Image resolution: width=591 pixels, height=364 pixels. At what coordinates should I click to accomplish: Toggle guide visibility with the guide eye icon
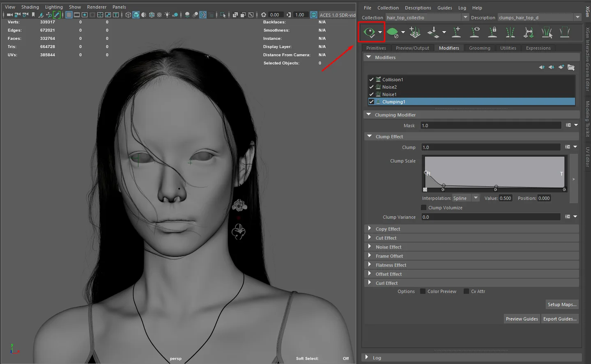coord(475,32)
